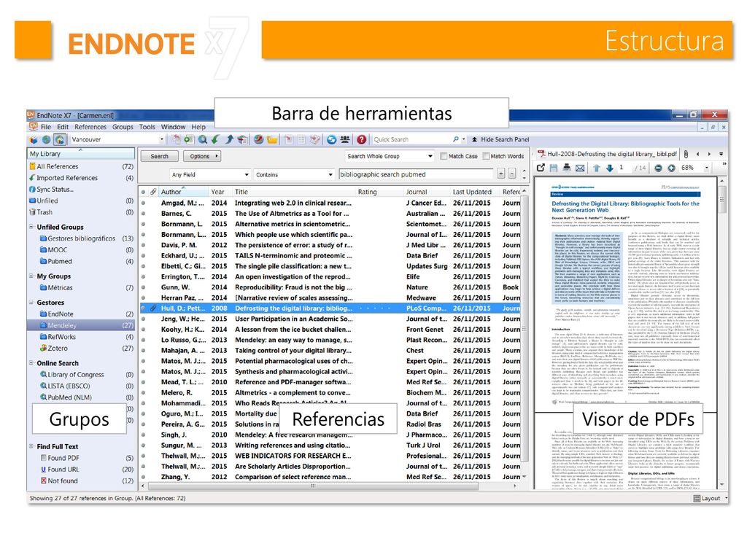
Task: Select the Hull-2008 PDF tab
Action: pyautogui.click(x=608, y=154)
